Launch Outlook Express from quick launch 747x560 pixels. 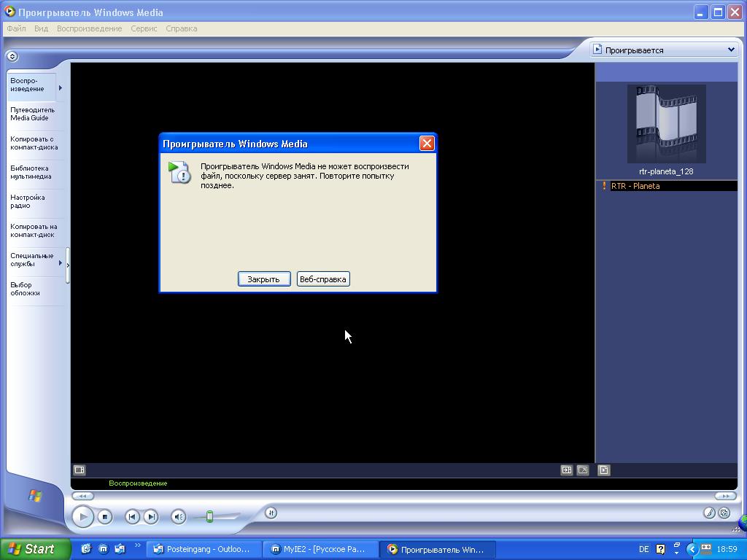(120, 549)
